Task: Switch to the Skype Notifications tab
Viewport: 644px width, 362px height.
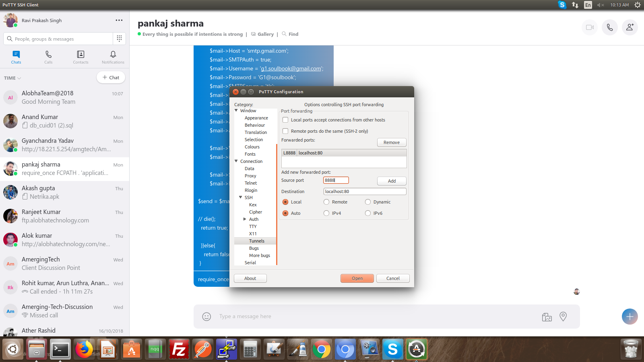Action: click(x=113, y=57)
